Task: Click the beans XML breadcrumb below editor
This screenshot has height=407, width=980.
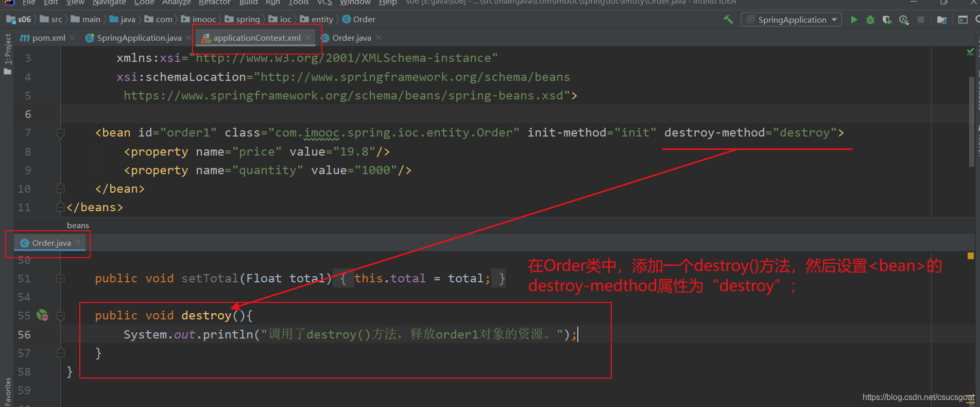Action: point(78,225)
